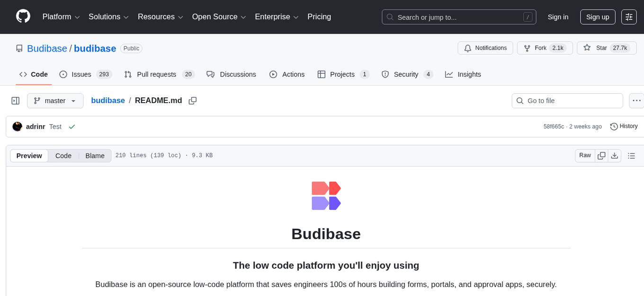Open the master branch selector
644x296 pixels.
[x=55, y=100]
